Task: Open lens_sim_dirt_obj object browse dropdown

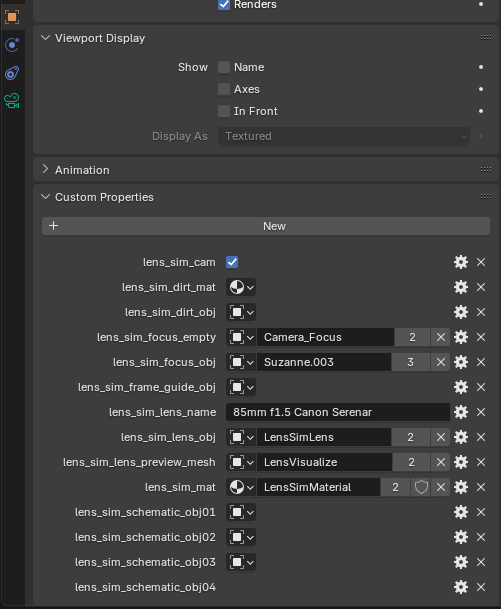Action: 241,312
